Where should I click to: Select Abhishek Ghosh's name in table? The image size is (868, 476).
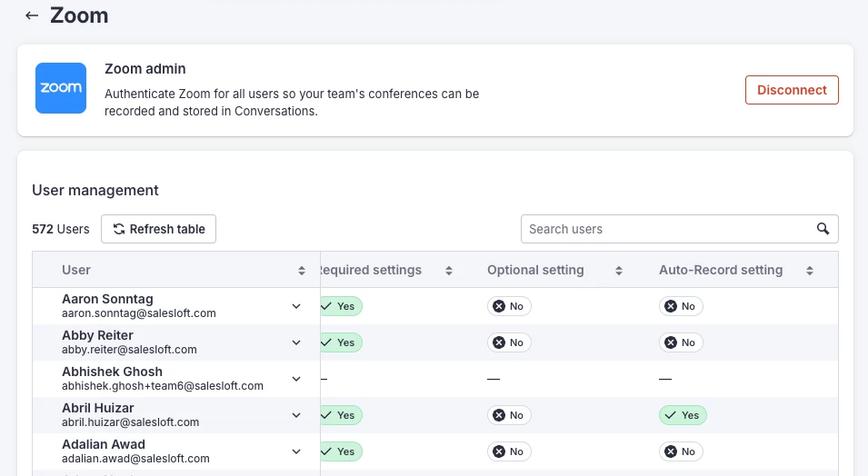(112, 372)
